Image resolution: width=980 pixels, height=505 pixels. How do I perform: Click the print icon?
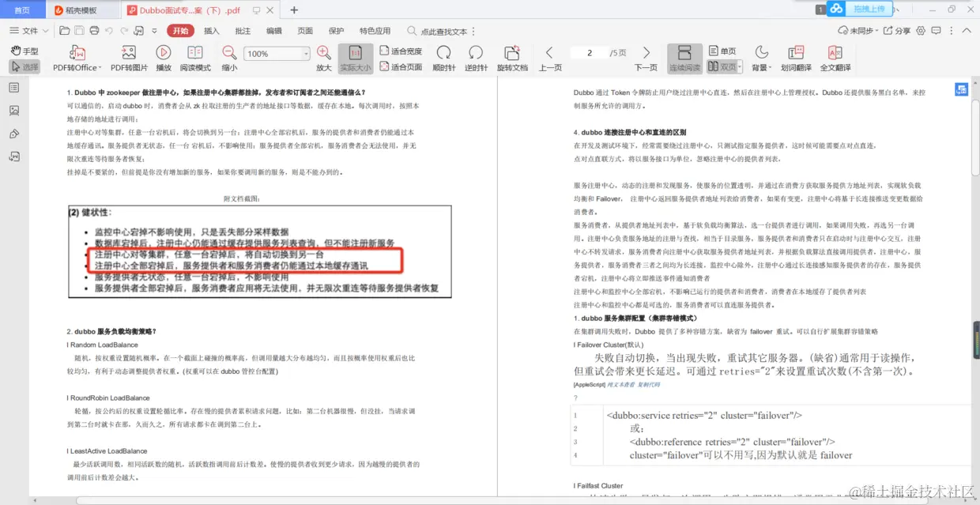(x=95, y=31)
